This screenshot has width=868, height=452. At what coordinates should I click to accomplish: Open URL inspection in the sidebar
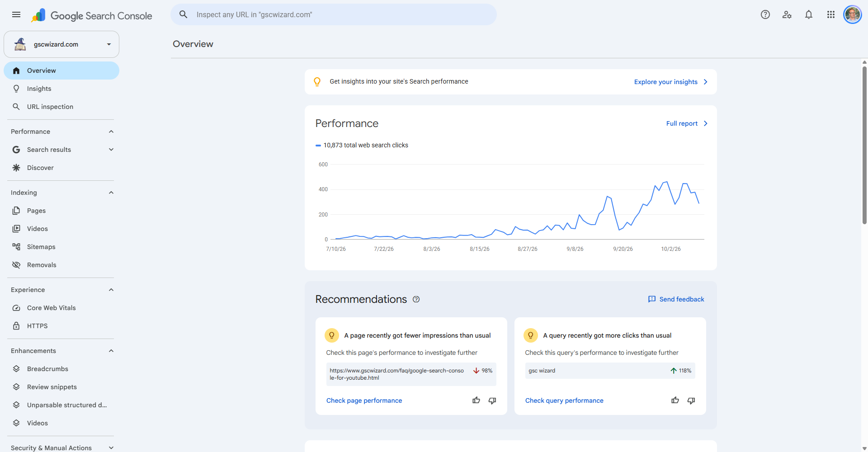(x=61, y=107)
